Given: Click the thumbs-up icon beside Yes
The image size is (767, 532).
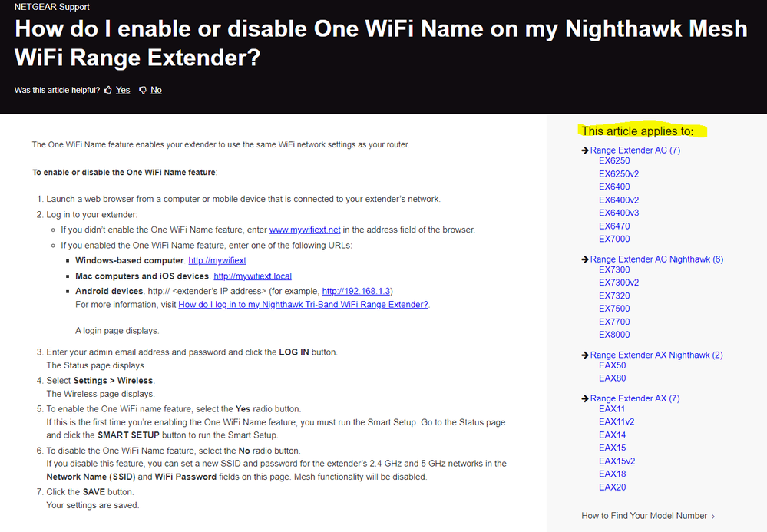Looking at the screenshot, I should [108, 90].
